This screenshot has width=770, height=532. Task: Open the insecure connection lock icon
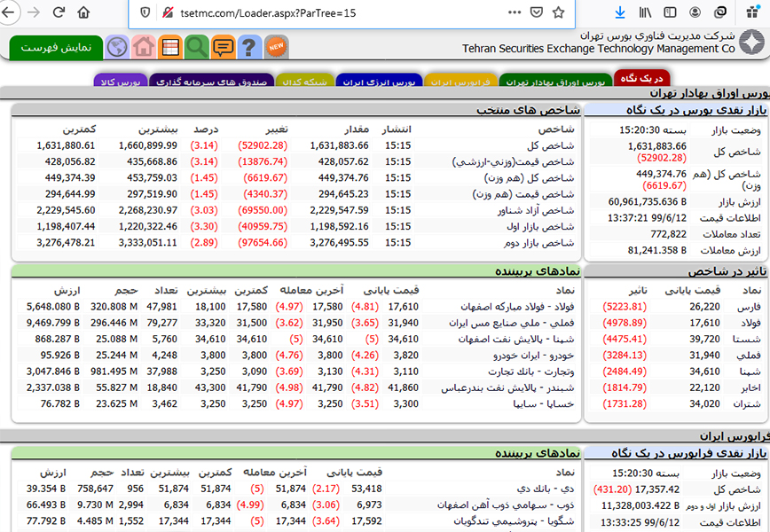coord(168,12)
